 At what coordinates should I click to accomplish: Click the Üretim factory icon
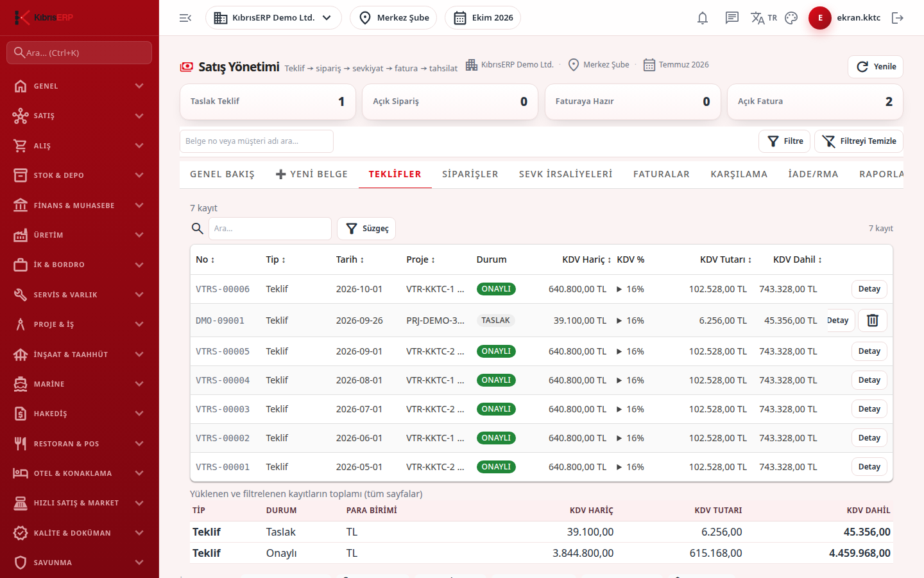21,235
